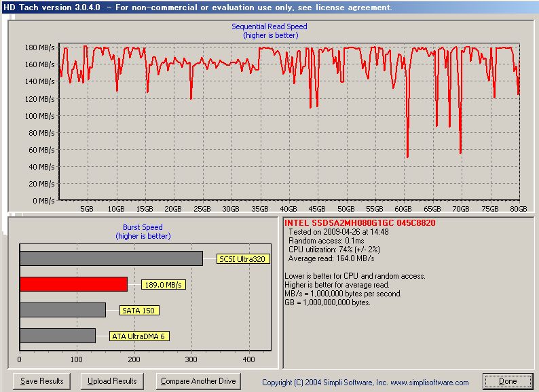Open Compare Another Drive
The image size is (539, 392).
[x=198, y=381]
